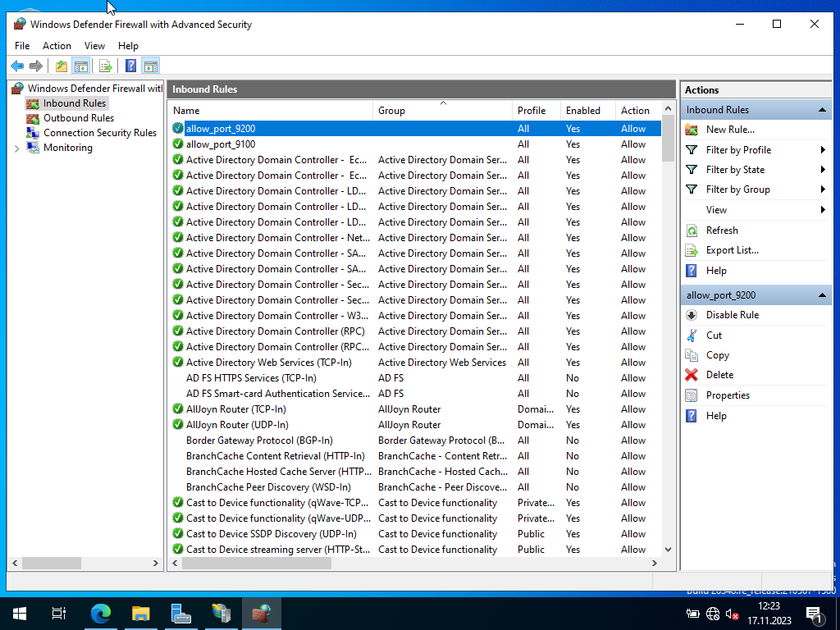Screen dimensions: 840x630
Task: Click the green check icon of allow_port_9100
Action: click(x=178, y=144)
